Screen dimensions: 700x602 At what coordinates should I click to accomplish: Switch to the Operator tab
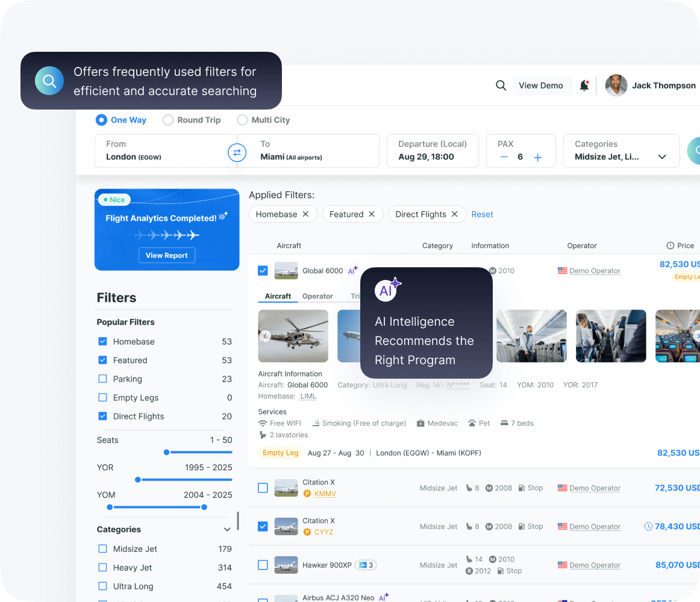click(317, 296)
